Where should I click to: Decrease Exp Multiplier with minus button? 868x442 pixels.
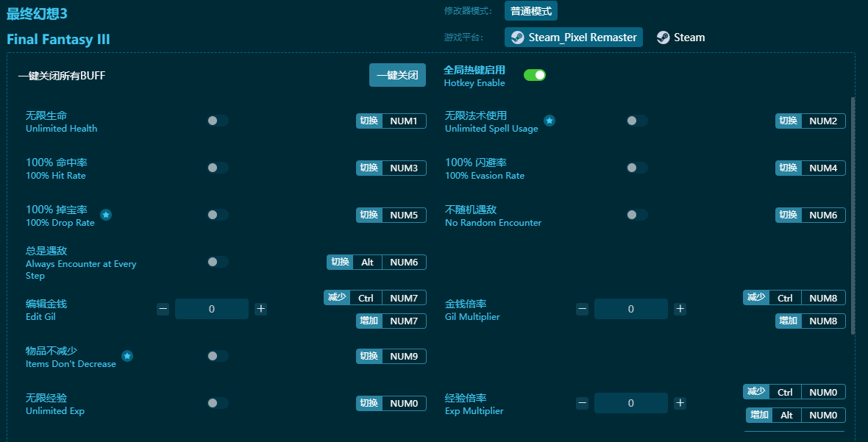(x=582, y=403)
